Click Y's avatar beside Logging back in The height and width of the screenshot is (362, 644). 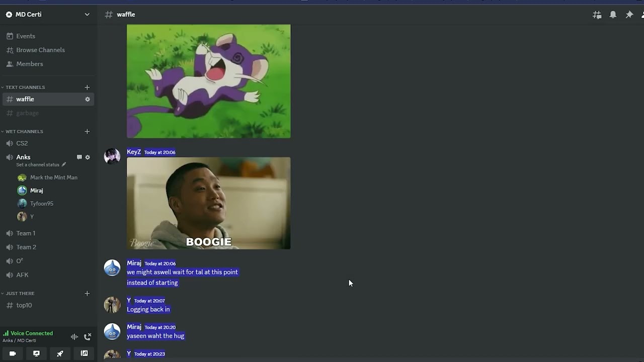click(x=112, y=305)
